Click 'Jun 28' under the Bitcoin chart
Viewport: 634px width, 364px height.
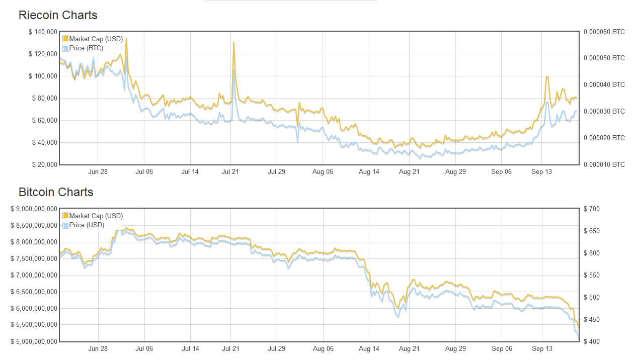coord(98,349)
